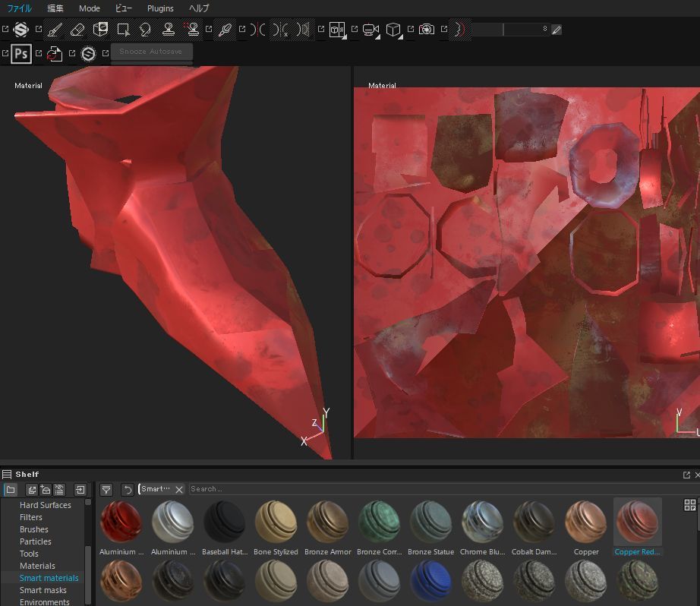
Task: Select the Smudge tool
Action: click(146, 30)
